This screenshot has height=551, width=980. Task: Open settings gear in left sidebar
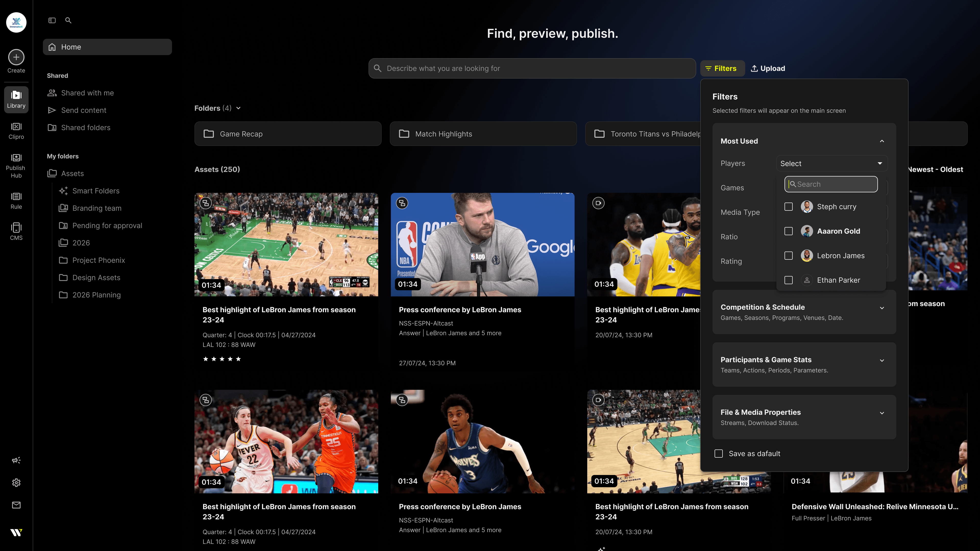pyautogui.click(x=16, y=483)
